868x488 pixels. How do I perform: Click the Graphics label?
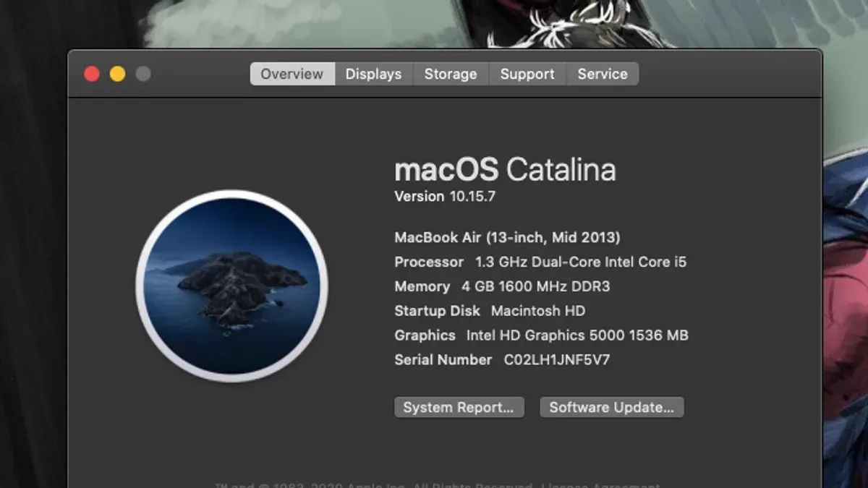425,335
